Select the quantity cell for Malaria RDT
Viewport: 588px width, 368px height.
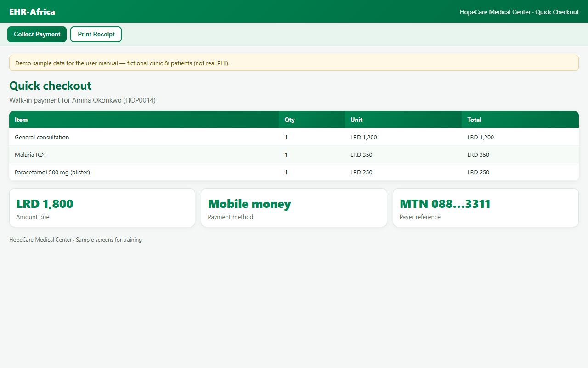(312, 155)
